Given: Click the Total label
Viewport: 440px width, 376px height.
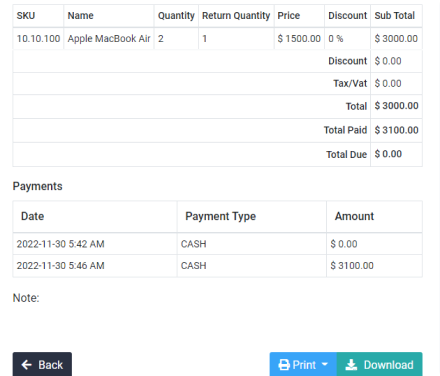Looking at the screenshot, I should coord(356,106).
